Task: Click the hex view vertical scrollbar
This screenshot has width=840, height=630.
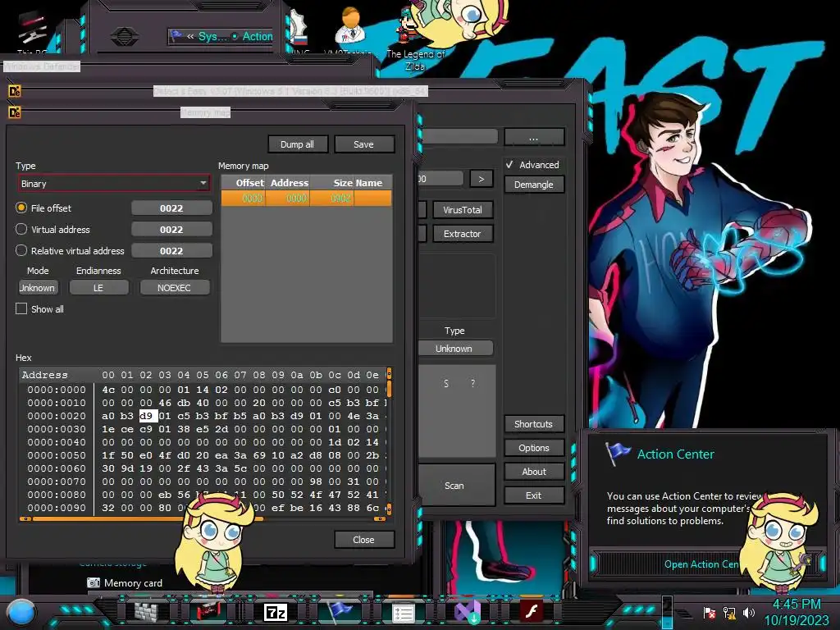Action: point(389,441)
